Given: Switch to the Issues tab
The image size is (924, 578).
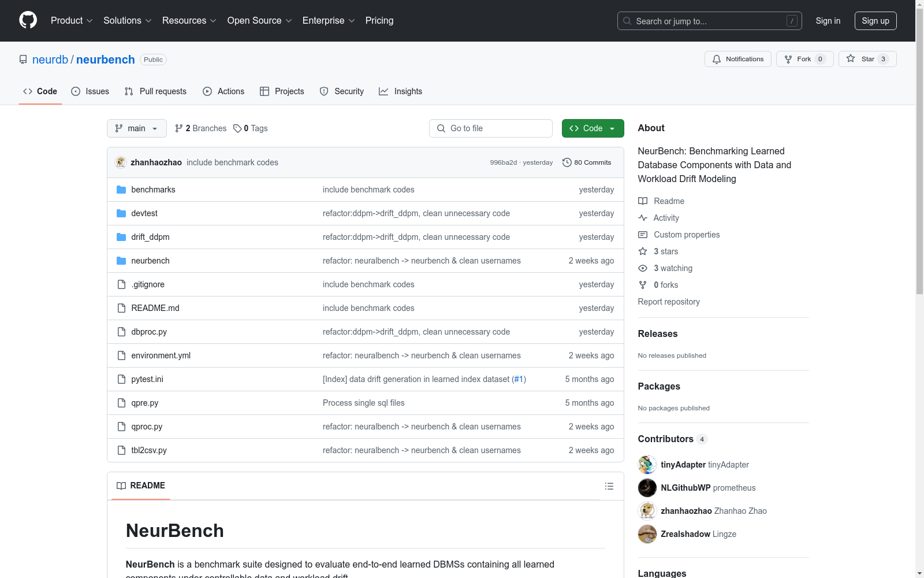Looking at the screenshot, I should point(90,91).
